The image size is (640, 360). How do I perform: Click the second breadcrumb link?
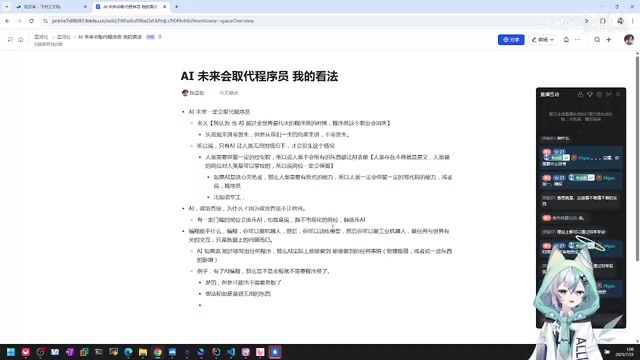[x=64, y=37]
